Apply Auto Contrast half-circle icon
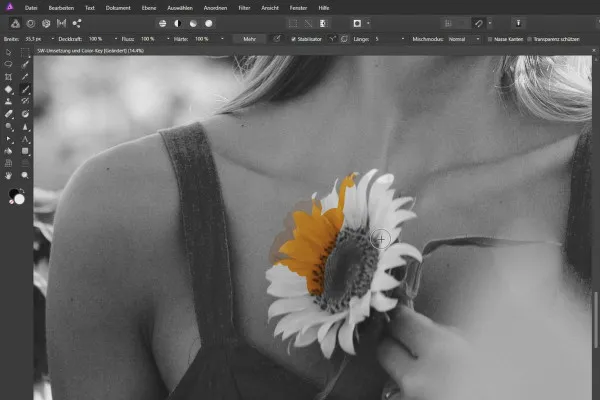Screen dimensions: 600x400 pos(178,24)
